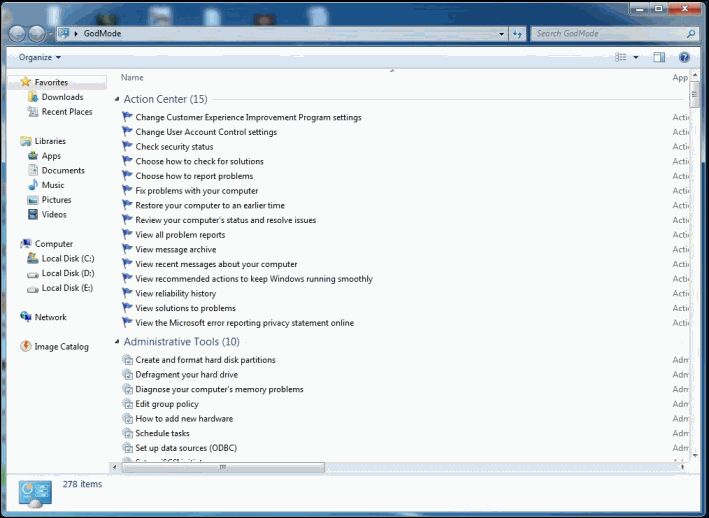
Task: Click icon for Create and format hard disk partitions
Action: click(128, 360)
